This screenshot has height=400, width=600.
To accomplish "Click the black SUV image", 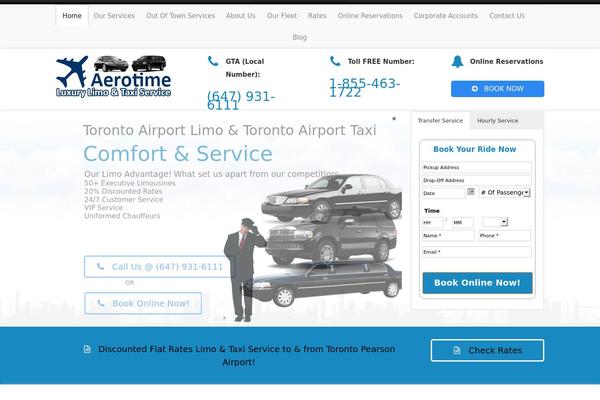I will pos(331,238).
